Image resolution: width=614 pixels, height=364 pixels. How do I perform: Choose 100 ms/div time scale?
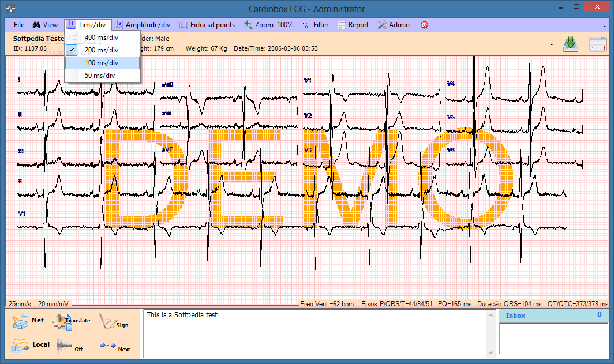coord(102,63)
